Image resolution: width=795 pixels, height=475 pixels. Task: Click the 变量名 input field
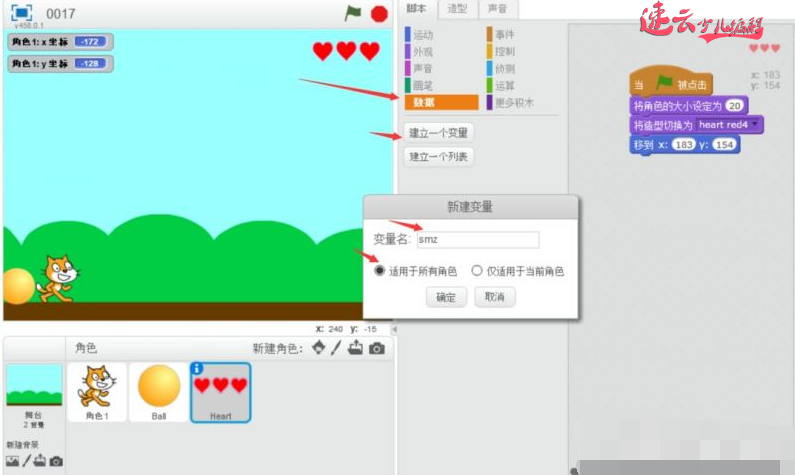tap(478, 239)
